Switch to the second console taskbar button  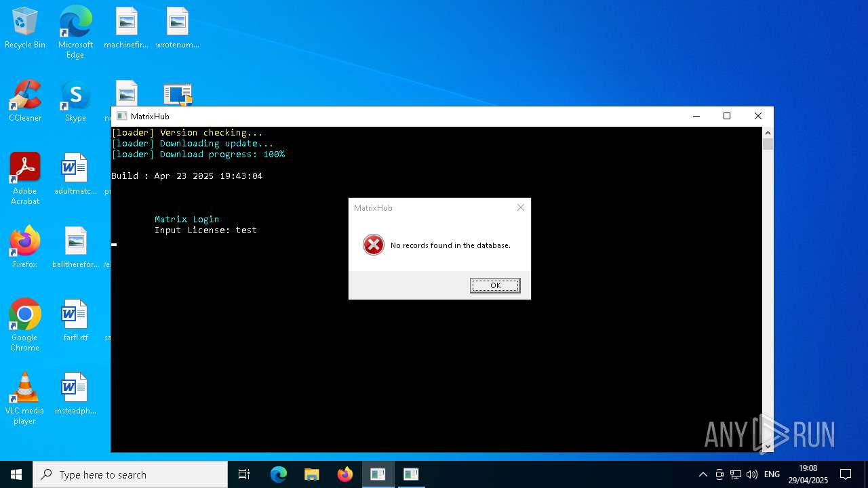tap(411, 474)
